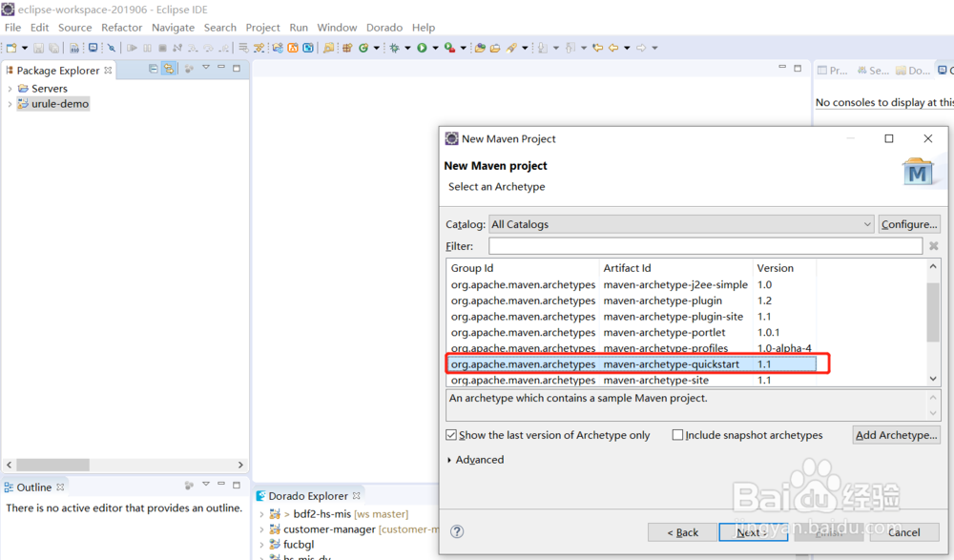Click the Suspend debug toolbar icon
This screenshot has height=560, width=954.
tap(147, 48)
